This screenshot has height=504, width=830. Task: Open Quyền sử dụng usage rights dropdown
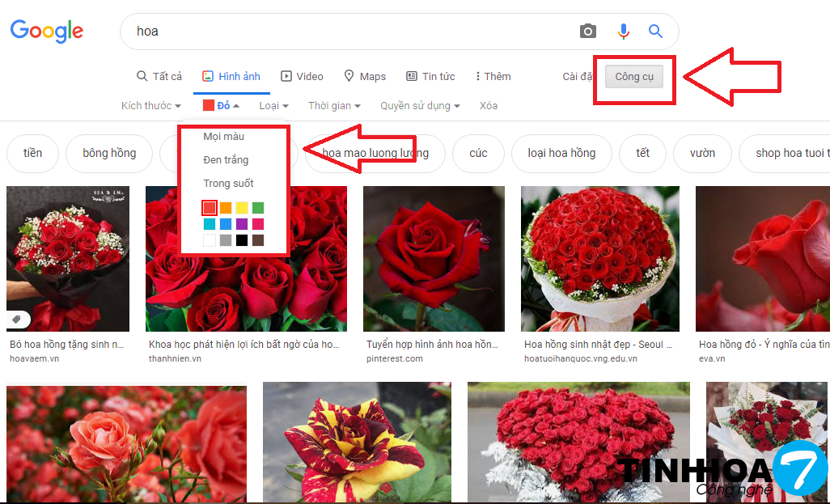[420, 106]
